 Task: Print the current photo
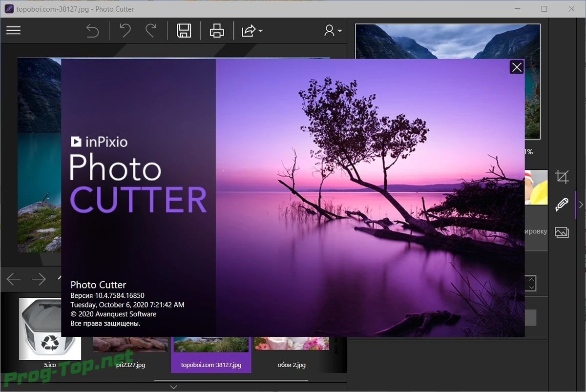pos(217,31)
